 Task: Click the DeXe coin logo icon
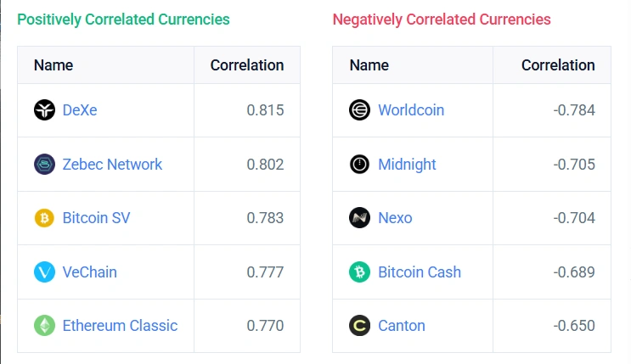click(44, 110)
